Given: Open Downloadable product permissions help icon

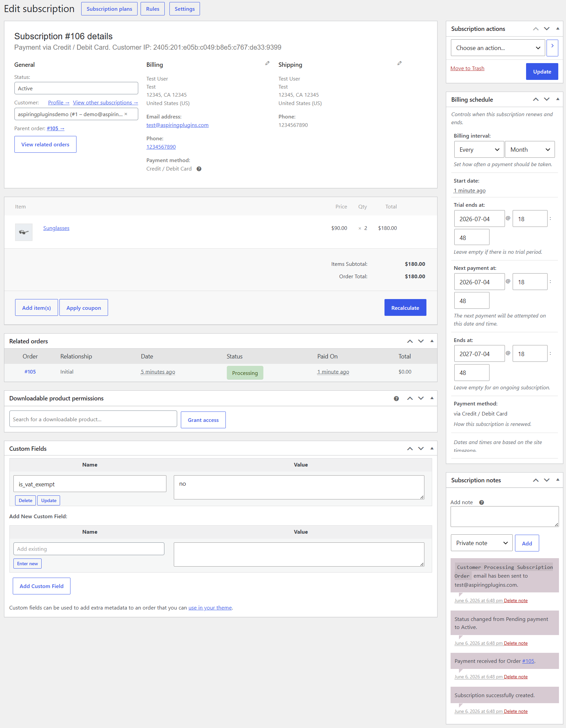Looking at the screenshot, I should [397, 399].
